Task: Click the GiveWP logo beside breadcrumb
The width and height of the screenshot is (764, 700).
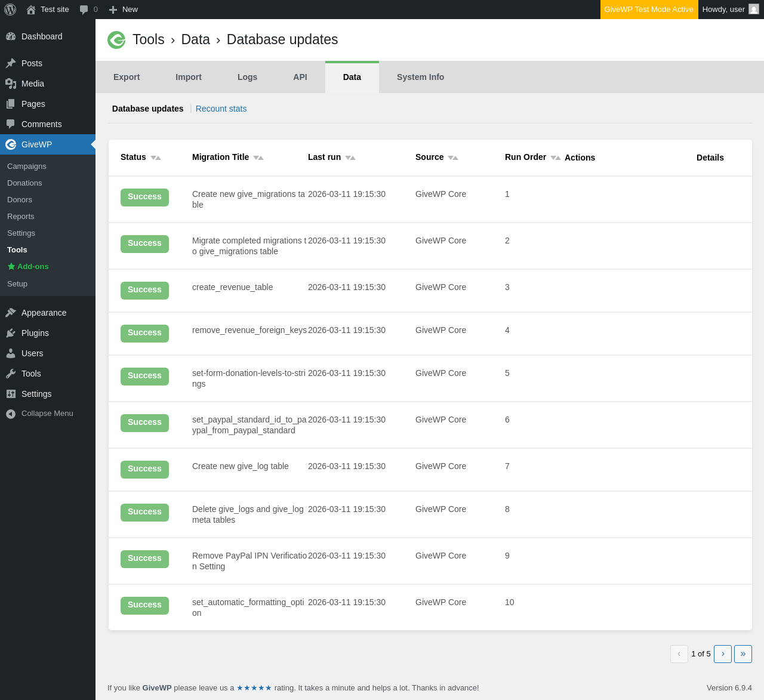Action: click(116, 40)
